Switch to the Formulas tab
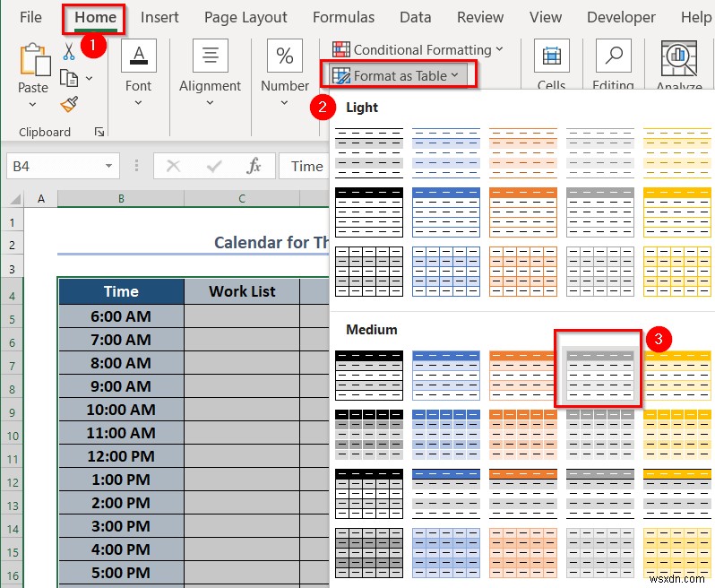The width and height of the screenshot is (715, 588). tap(343, 17)
